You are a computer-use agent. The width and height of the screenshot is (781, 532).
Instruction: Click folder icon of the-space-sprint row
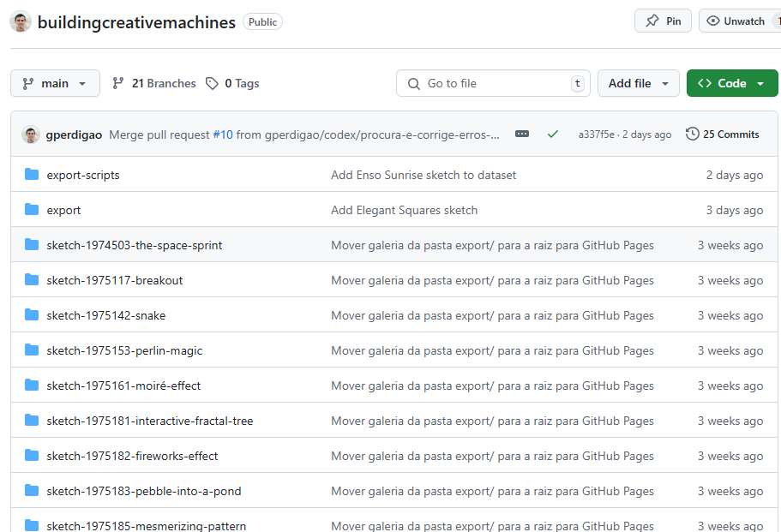coord(32,244)
